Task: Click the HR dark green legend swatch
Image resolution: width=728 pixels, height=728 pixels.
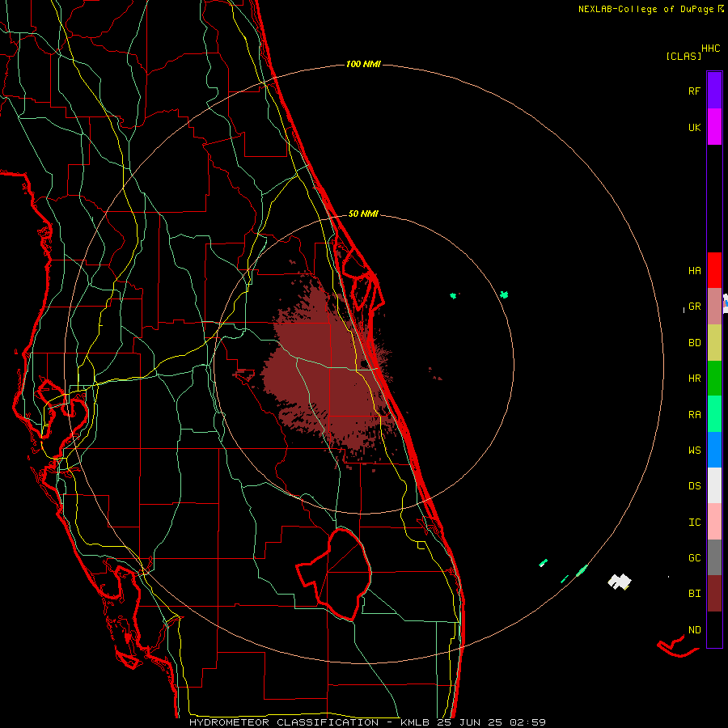Action: click(714, 379)
